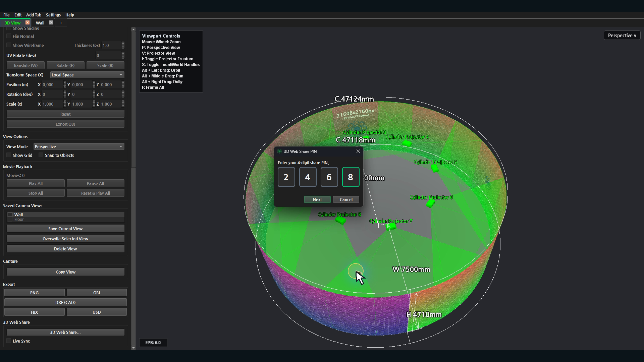Close the 3D View tab
This screenshot has height=362, width=644.
28,22
